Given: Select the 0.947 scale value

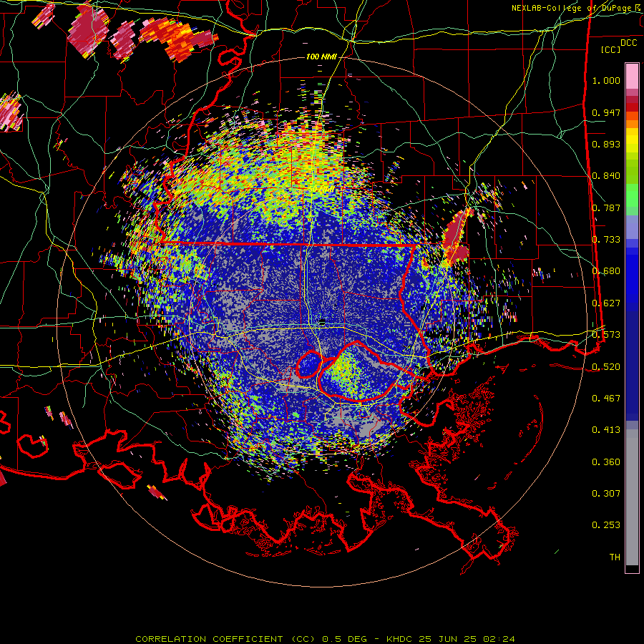Looking at the screenshot, I should click(606, 112).
